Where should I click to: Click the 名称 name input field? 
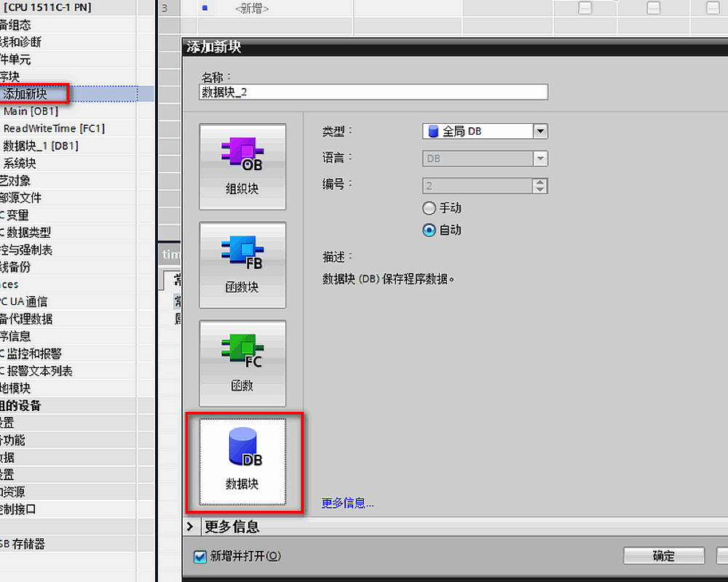point(373,92)
